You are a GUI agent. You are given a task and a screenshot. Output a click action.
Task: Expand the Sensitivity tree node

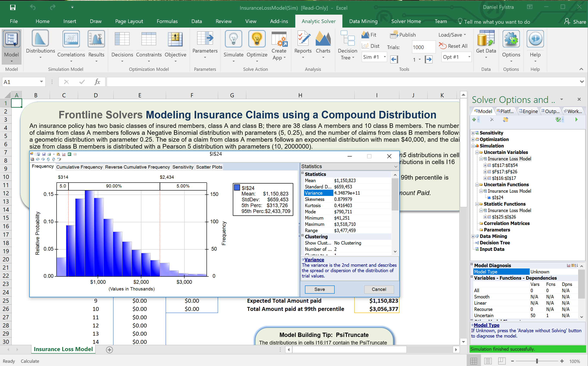click(473, 133)
